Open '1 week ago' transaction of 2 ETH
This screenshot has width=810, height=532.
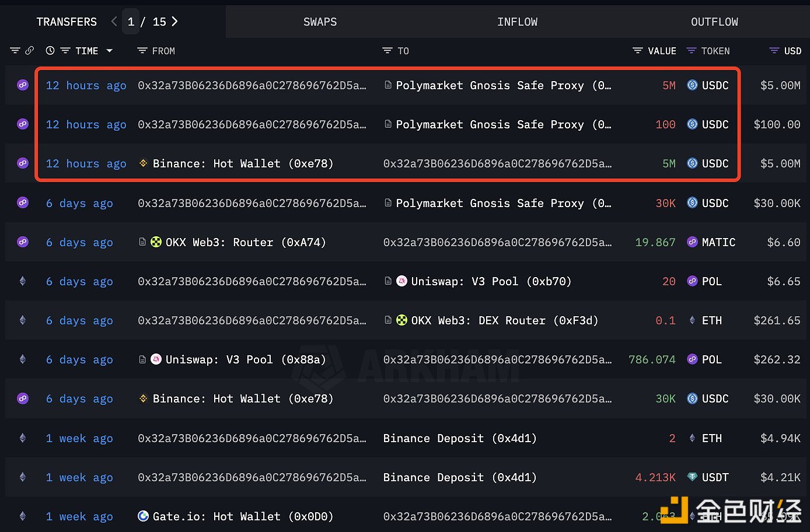click(79, 438)
